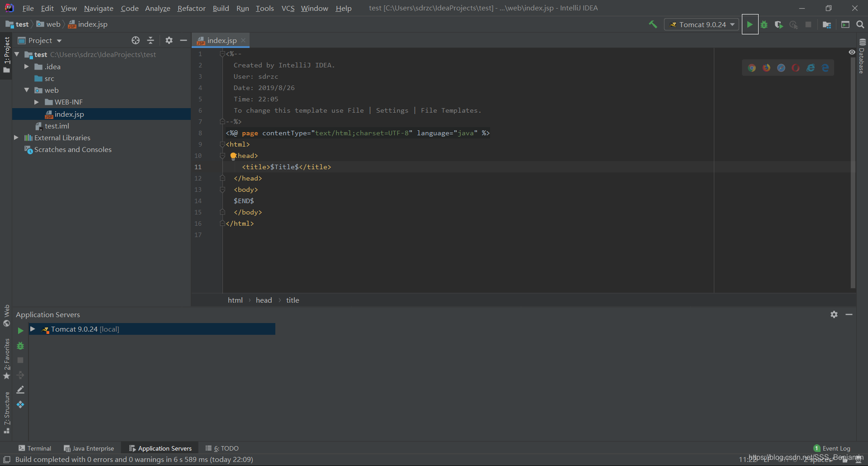Click the Build Project hammer icon

click(x=653, y=24)
